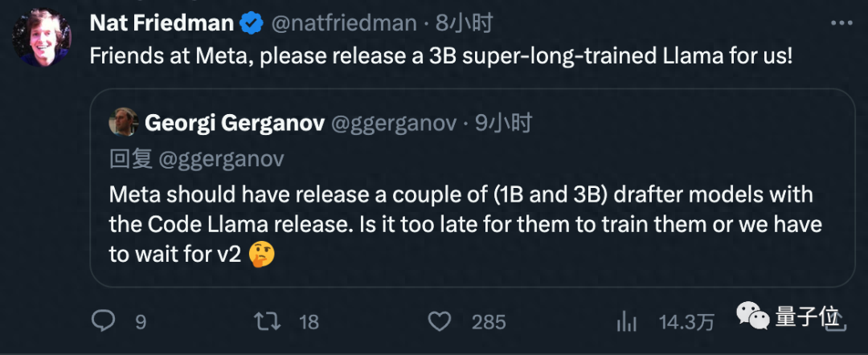Click the retweet count 18

click(x=309, y=322)
